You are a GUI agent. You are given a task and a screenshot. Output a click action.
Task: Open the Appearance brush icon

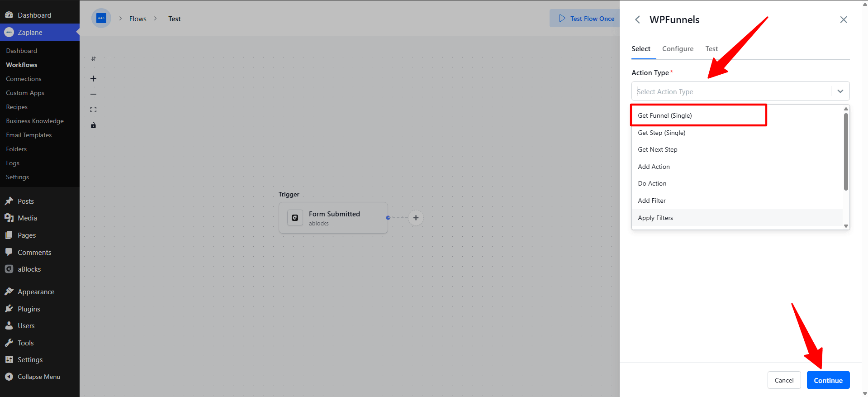tap(9, 292)
